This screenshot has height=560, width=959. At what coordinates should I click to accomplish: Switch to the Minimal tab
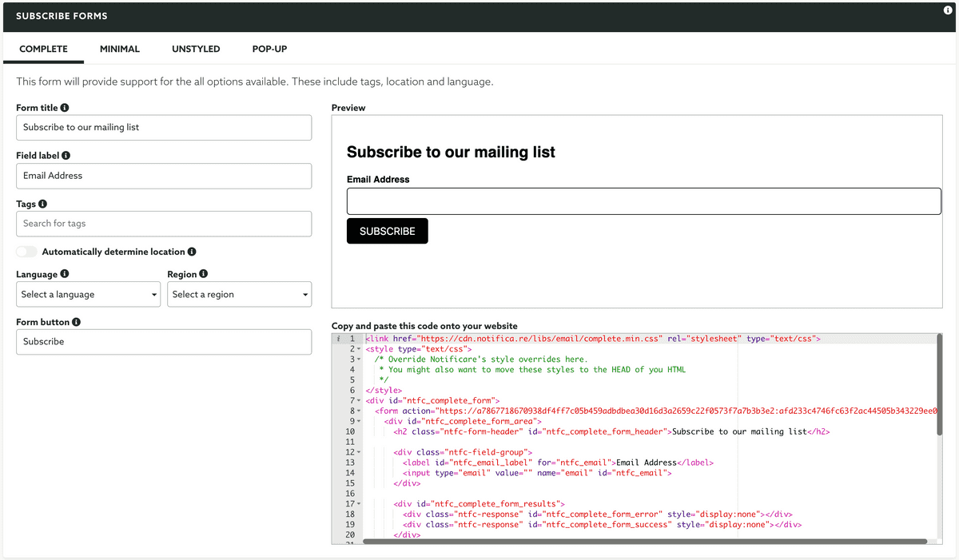pos(120,49)
